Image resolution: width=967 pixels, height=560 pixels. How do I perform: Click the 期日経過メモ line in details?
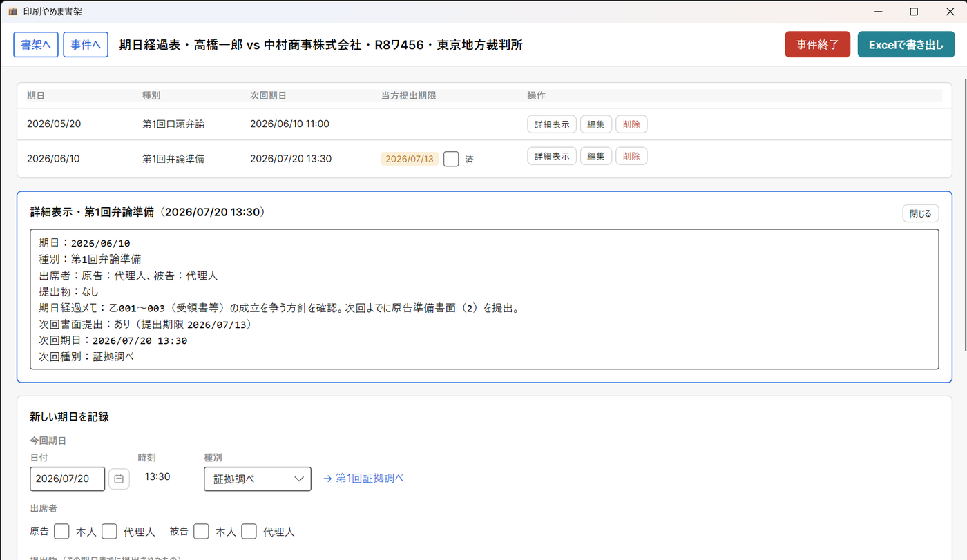tap(279, 308)
